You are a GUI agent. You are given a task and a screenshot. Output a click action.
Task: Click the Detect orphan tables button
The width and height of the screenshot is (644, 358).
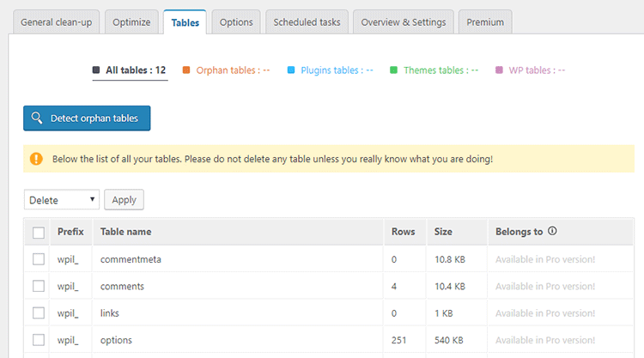point(87,118)
